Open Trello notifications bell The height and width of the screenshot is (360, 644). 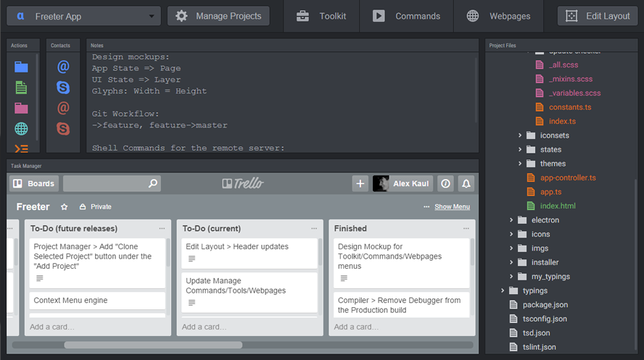(x=466, y=184)
